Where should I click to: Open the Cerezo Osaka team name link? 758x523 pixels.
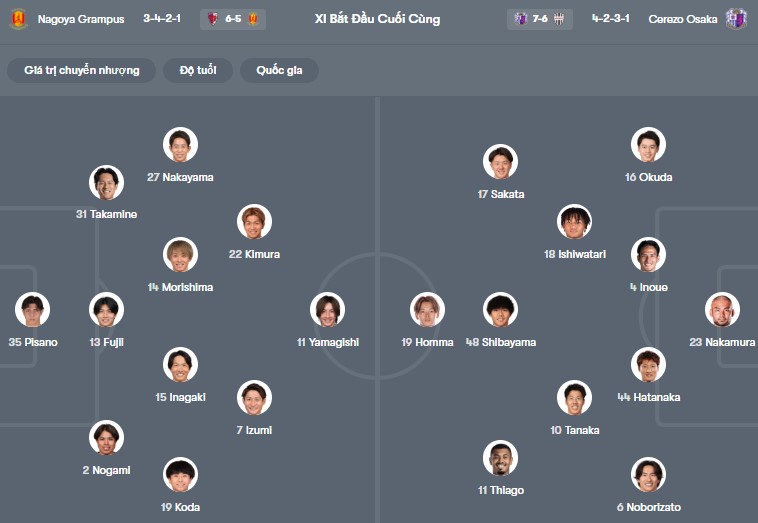[x=682, y=19]
